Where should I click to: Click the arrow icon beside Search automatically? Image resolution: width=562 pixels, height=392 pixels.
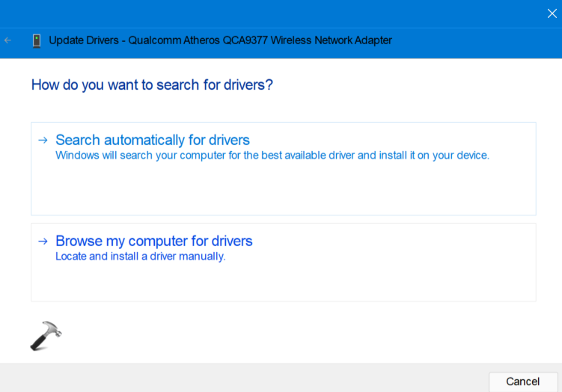[43, 140]
